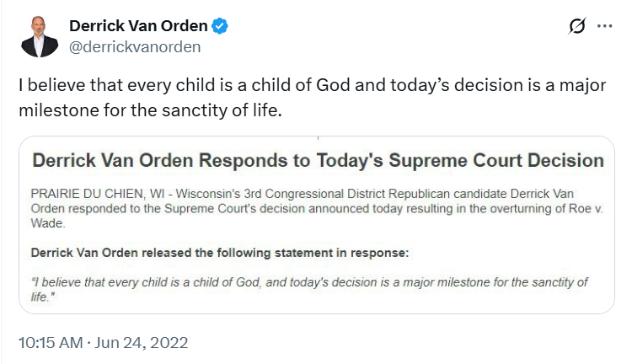Click the blue verified checkmark badge
Image resolution: width=632 pixels, height=364 pixels.
click(220, 26)
